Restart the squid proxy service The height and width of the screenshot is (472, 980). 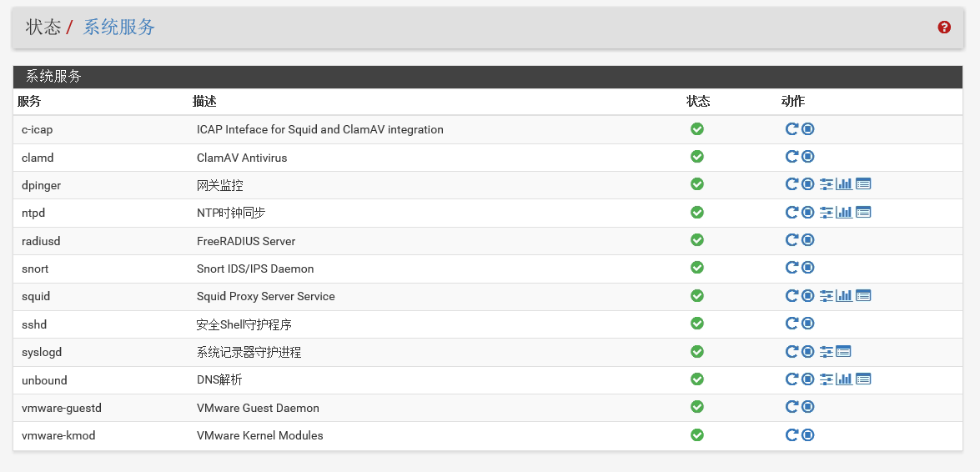pyautogui.click(x=792, y=296)
